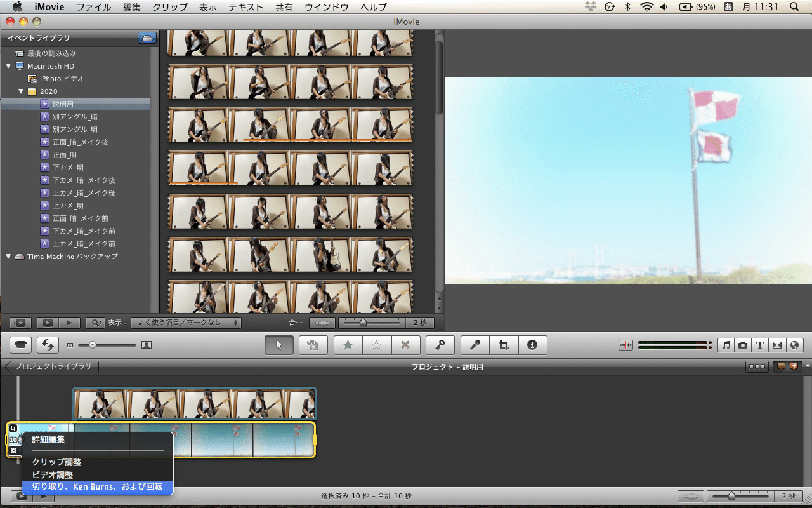Screen dimensions: 812x508
Task: Open the crop tool in the toolbar
Action: [x=504, y=345]
